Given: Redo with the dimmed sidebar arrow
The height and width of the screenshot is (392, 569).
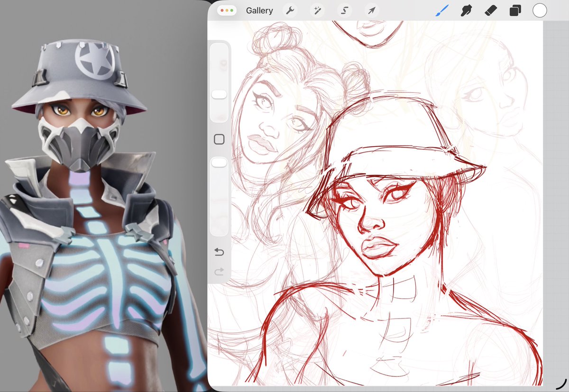Looking at the screenshot, I should coord(219,272).
